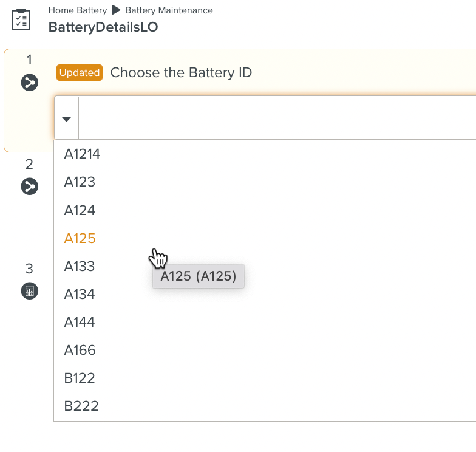Image resolution: width=476 pixels, height=452 pixels.
Task: Choose A133 battery ID
Action: point(80,266)
